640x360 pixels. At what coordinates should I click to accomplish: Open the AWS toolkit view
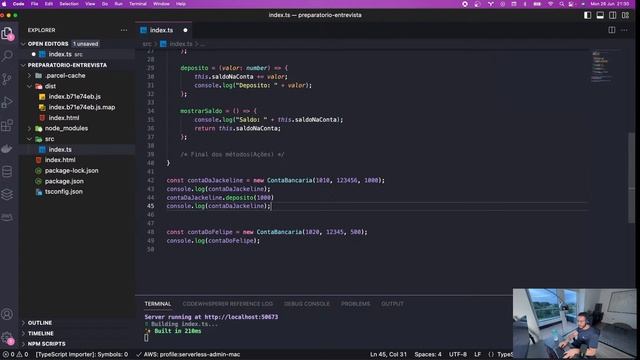pos(7,217)
